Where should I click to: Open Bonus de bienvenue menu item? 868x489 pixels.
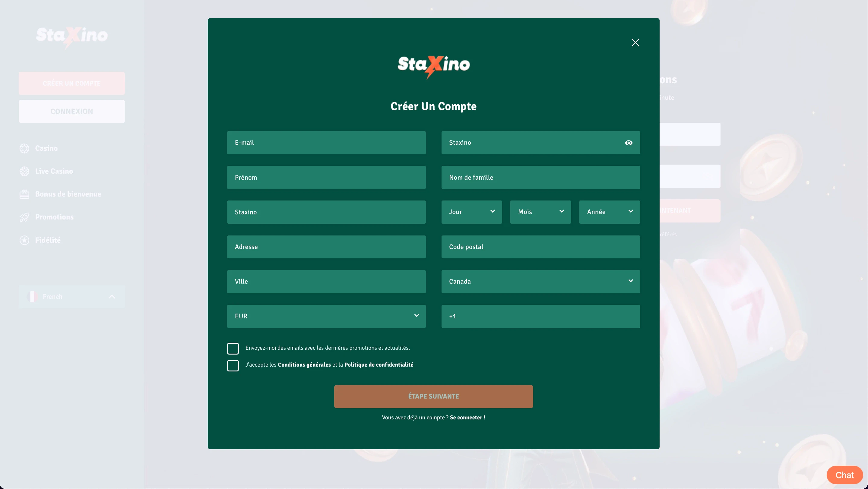(x=68, y=194)
